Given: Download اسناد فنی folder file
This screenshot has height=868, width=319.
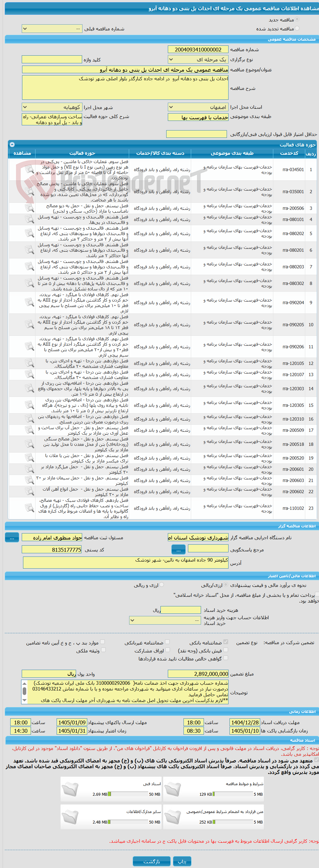Looking at the screenshot, I should (x=70, y=790).
